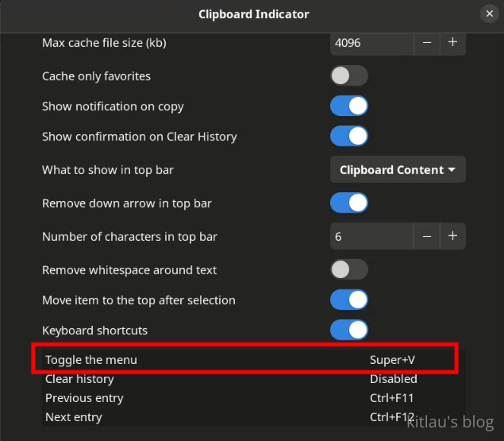Screen dimensions: 504x441
Task: Turn off Show notification on copy
Action: (349, 106)
